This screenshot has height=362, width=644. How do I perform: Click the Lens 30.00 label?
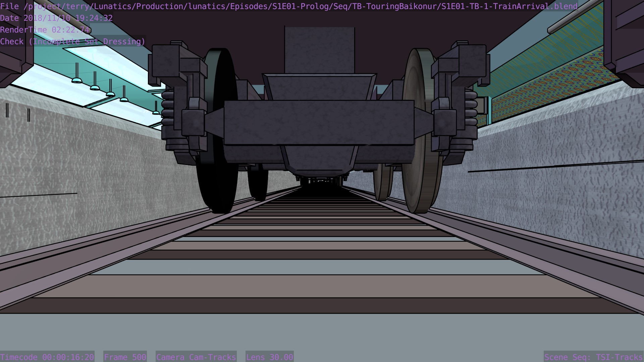[x=269, y=357]
